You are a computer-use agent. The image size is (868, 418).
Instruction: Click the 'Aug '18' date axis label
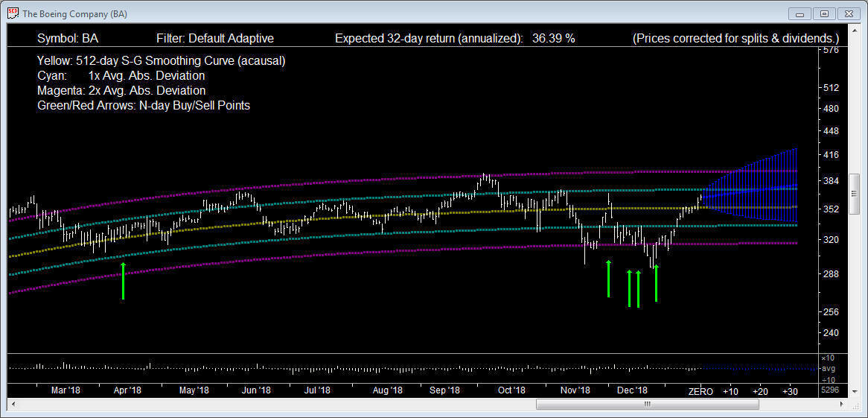[x=388, y=390]
